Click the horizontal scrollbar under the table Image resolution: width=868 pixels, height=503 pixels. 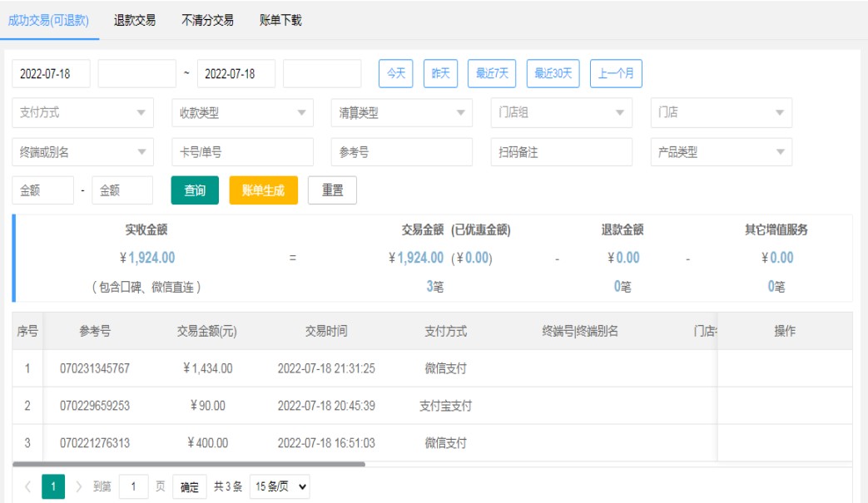(189, 464)
